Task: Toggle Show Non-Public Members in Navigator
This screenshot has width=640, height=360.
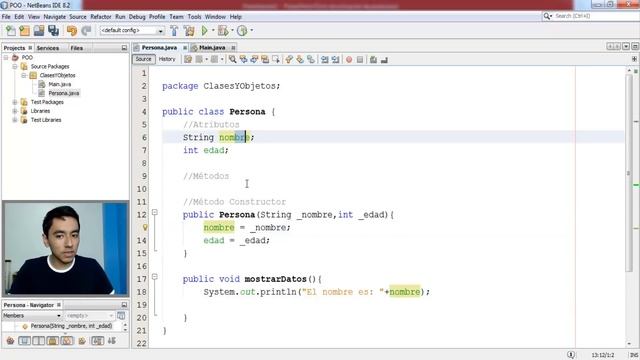Action: tap(53, 341)
